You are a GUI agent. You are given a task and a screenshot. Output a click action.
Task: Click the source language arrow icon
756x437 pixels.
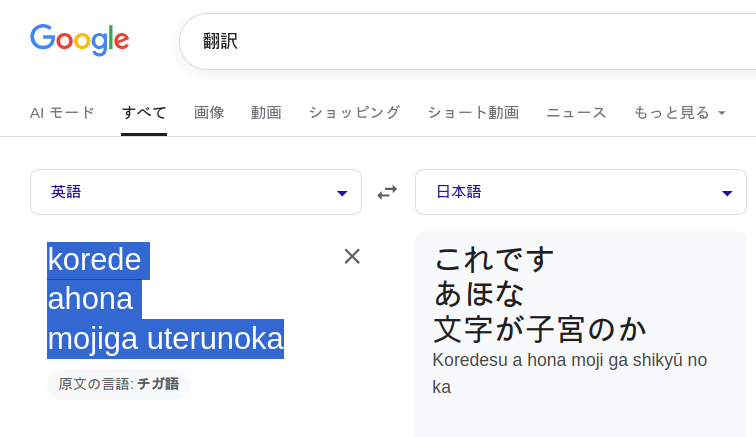[x=342, y=193]
